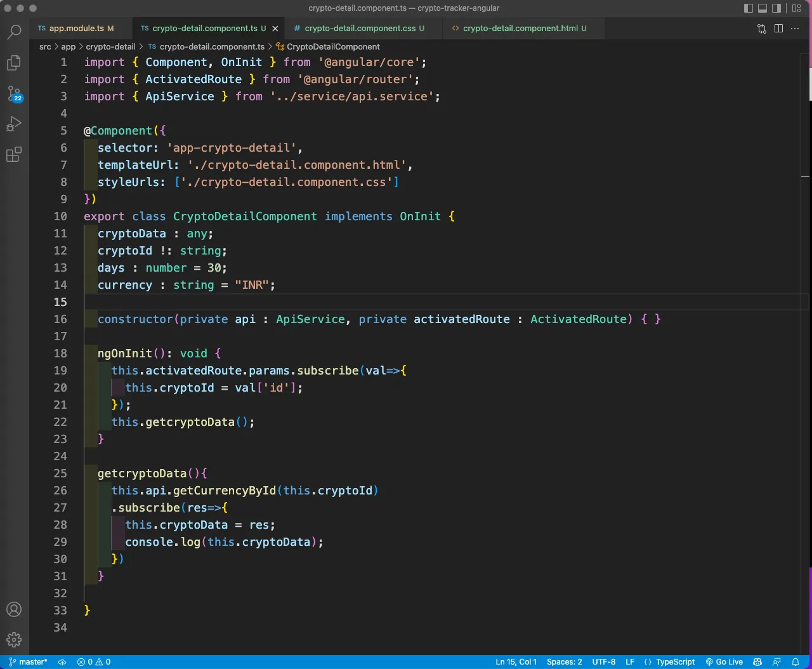
Task: Click styleUrls property name
Action: pyautogui.click(x=128, y=182)
